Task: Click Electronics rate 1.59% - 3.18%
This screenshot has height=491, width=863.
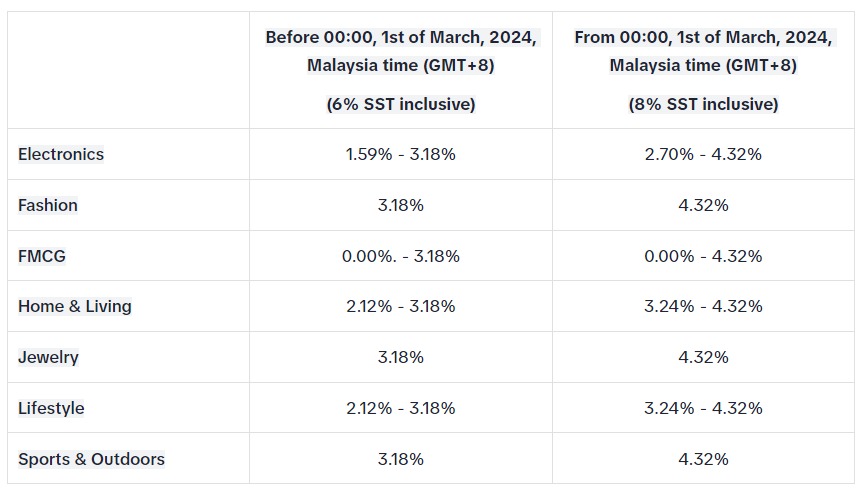Action: pos(401,154)
